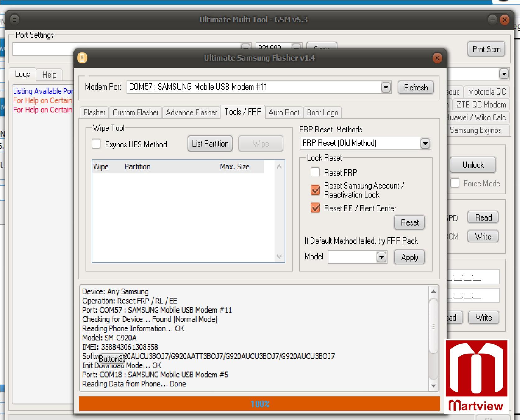Click the Reset button under Lock Reset

pyautogui.click(x=409, y=222)
